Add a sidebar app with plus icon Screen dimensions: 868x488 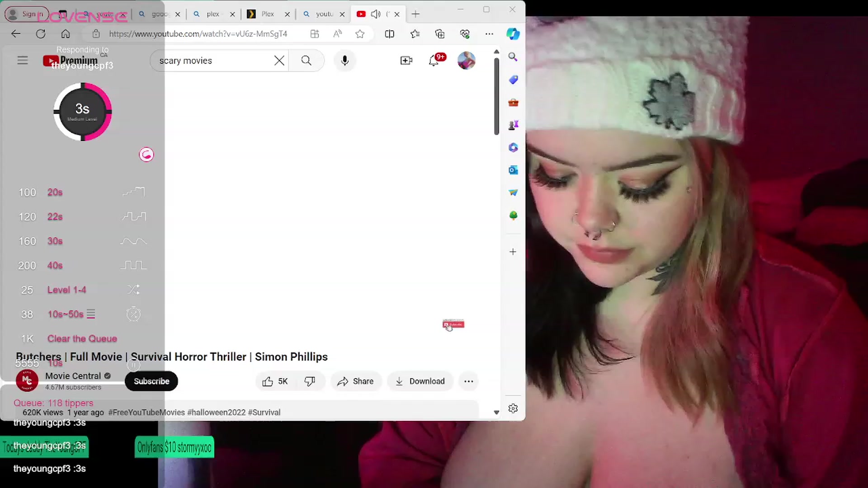point(513,252)
